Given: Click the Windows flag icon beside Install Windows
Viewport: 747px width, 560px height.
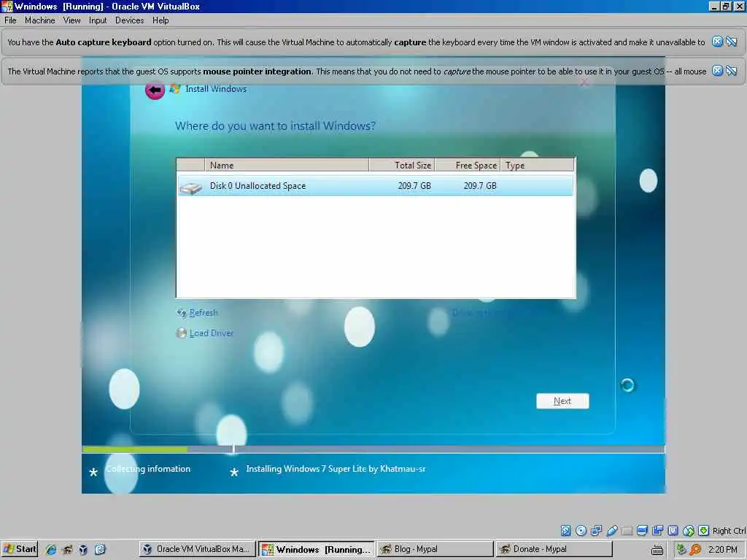Looking at the screenshot, I should pos(175,89).
